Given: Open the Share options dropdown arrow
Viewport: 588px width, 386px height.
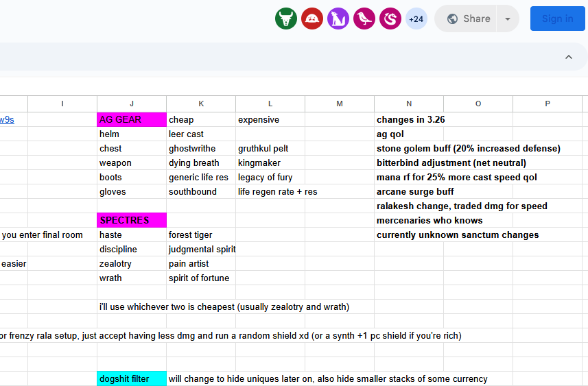Looking at the screenshot, I should click(508, 19).
